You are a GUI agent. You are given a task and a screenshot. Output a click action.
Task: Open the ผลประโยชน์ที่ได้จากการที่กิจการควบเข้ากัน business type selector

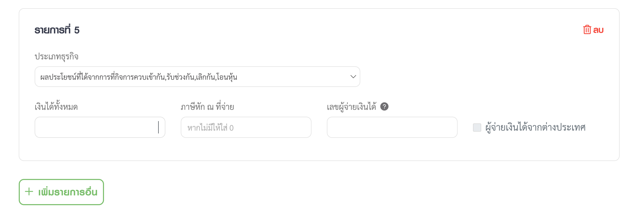click(x=197, y=77)
